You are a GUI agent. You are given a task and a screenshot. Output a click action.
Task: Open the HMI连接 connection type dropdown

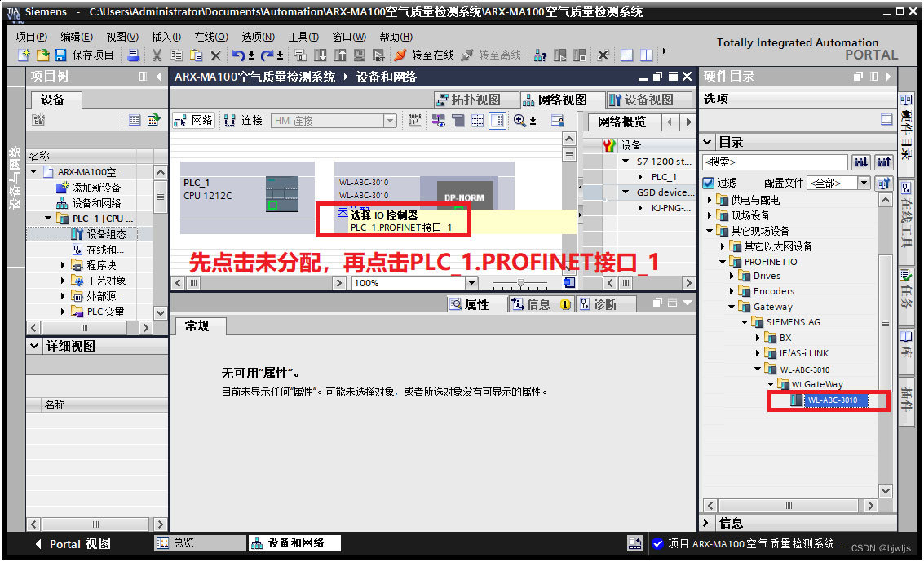pos(390,121)
